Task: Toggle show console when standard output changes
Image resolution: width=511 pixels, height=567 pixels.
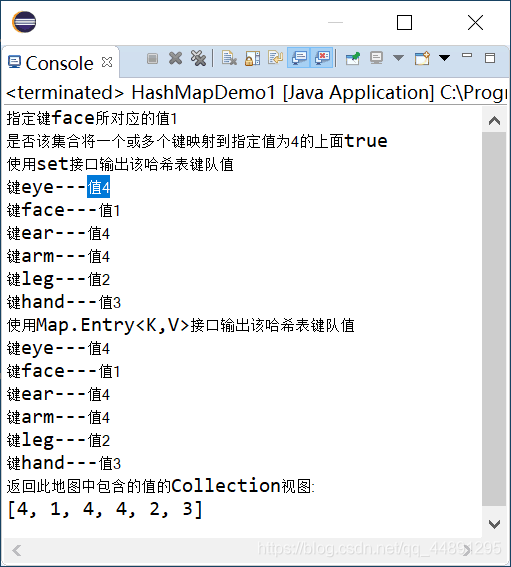Action: [x=299, y=58]
